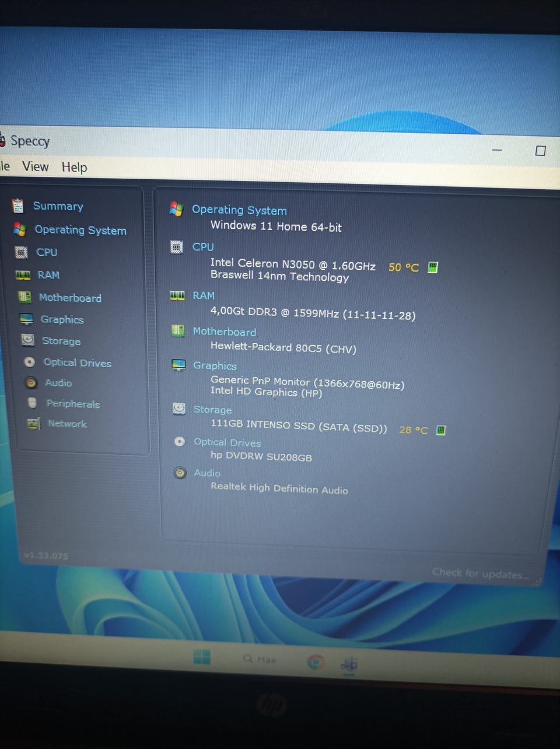Click the Graphics icon in summary panel

(x=178, y=365)
